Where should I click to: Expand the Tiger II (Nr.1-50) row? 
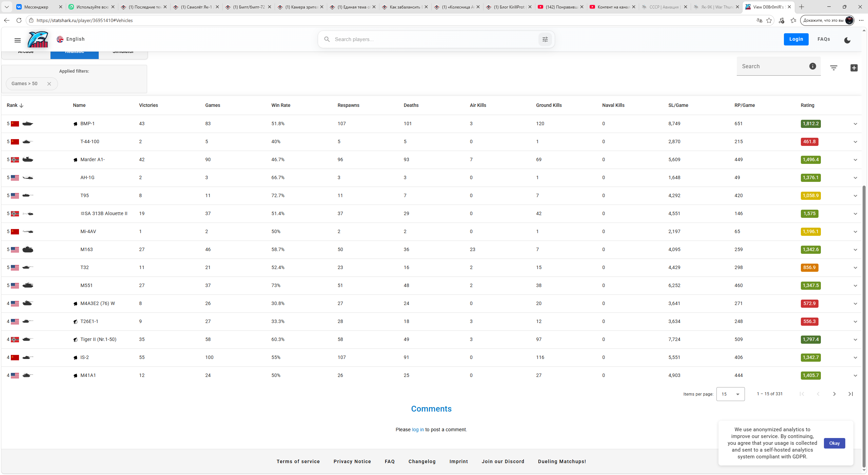[x=855, y=340]
